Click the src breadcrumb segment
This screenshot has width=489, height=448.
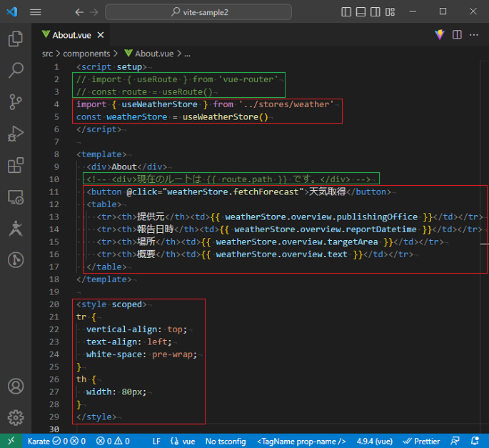coord(47,54)
